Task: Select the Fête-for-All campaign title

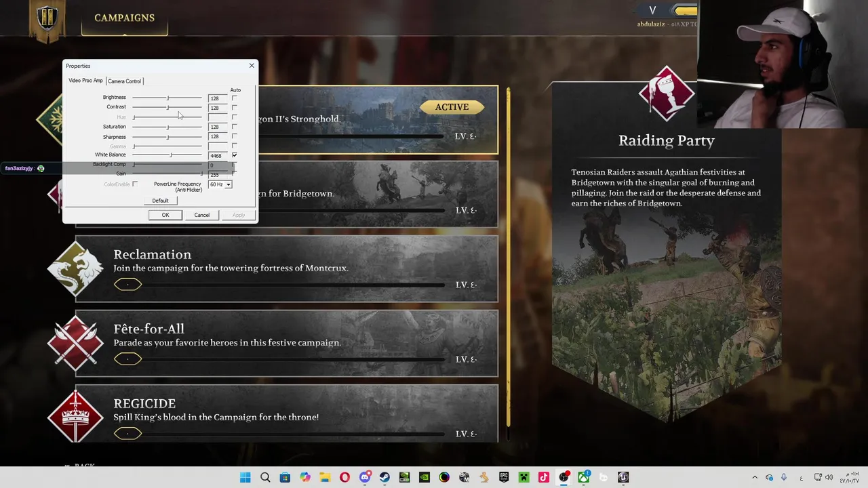Action: 149,329
